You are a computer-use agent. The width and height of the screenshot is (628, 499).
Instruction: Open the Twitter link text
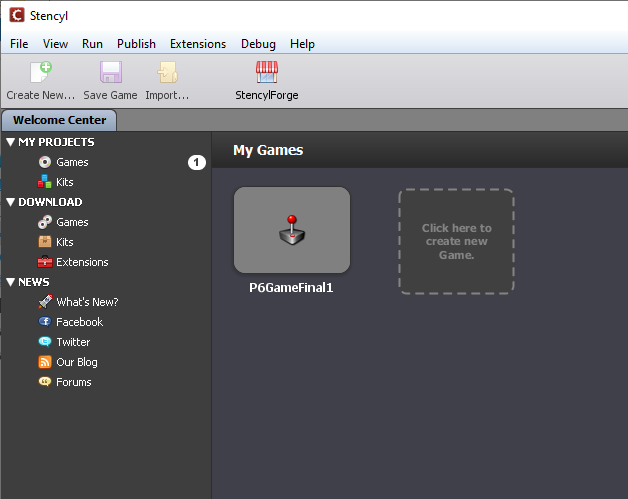[x=73, y=342]
